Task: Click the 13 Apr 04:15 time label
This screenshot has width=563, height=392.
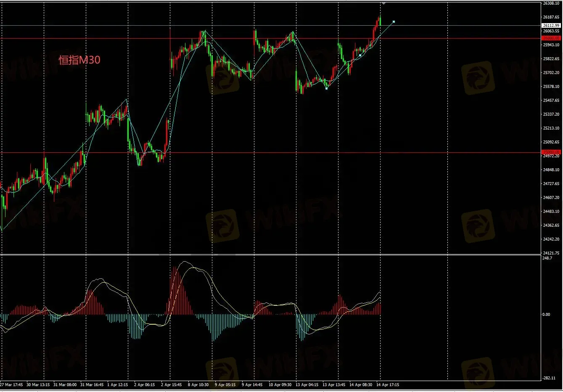Action: pos(307,385)
